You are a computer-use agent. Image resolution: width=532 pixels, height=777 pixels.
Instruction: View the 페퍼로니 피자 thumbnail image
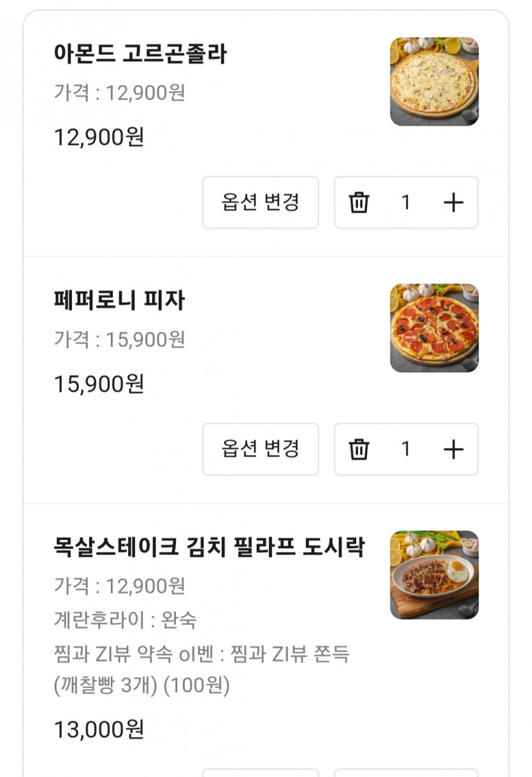(x=434, y=328)
